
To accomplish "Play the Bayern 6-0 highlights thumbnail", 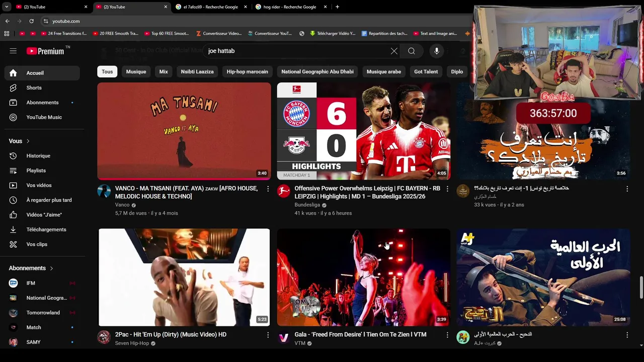I will pos(364,131).
